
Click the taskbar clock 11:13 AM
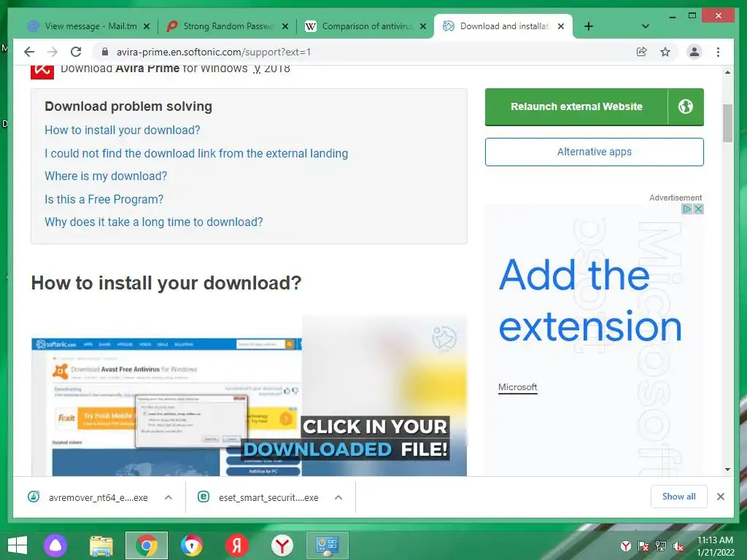coord(715,540)
